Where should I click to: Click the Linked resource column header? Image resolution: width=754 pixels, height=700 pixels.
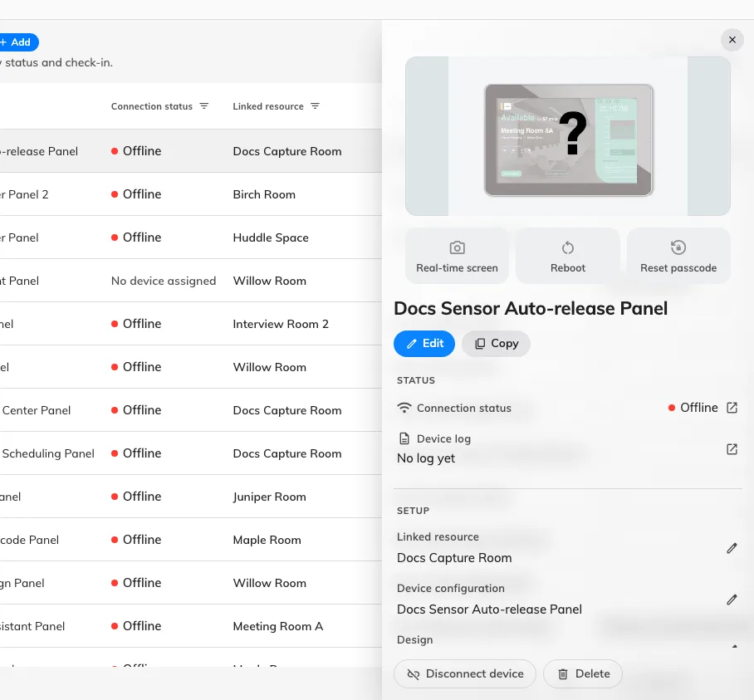click(268, 106)
